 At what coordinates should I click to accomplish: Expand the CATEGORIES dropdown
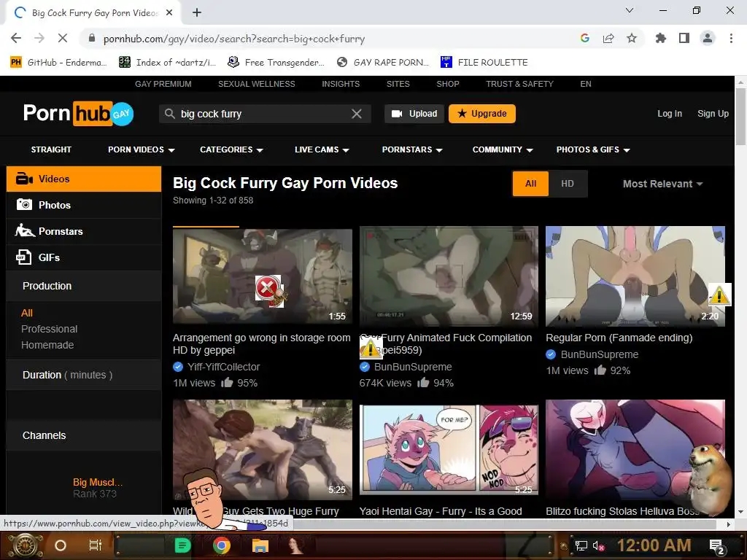click(x=231, y=149)
